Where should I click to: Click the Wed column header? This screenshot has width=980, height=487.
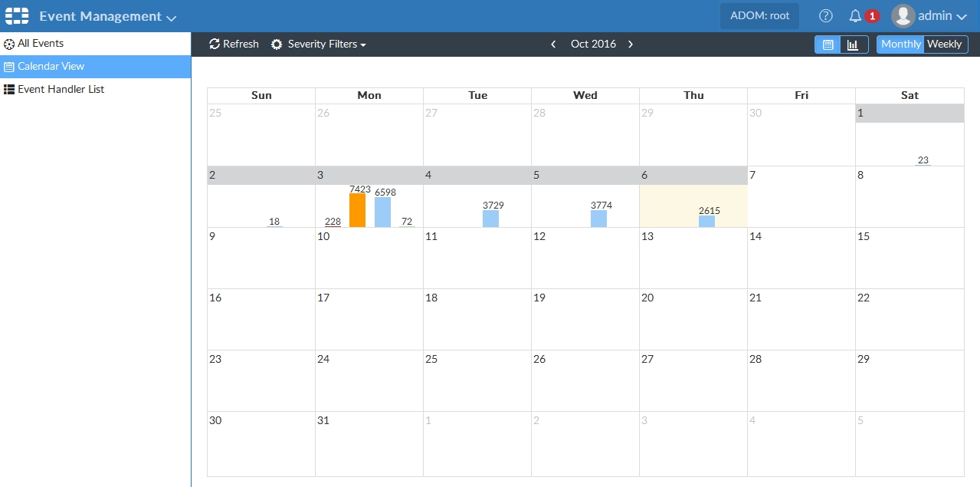point(585,96)
